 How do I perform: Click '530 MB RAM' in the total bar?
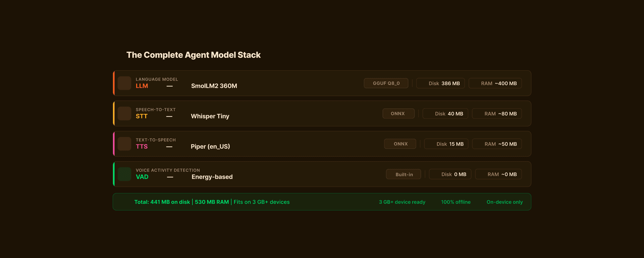tap(212, 202)
